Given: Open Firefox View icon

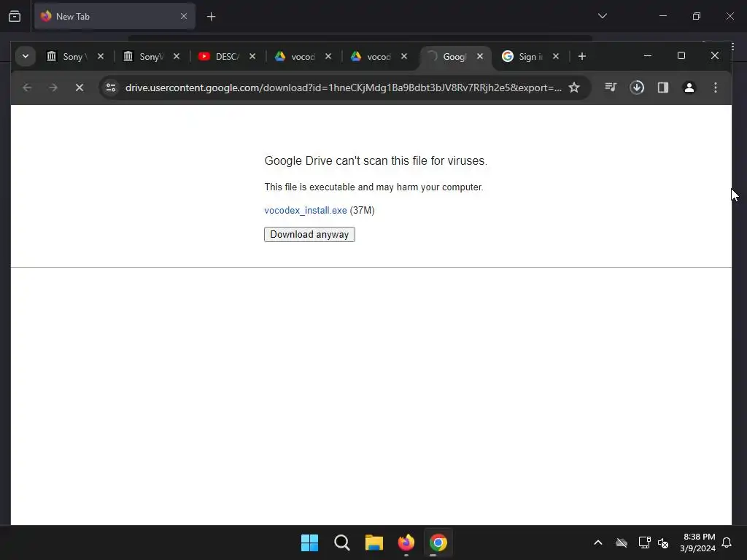Looking at the screenshot, I should tap(15, 16).
